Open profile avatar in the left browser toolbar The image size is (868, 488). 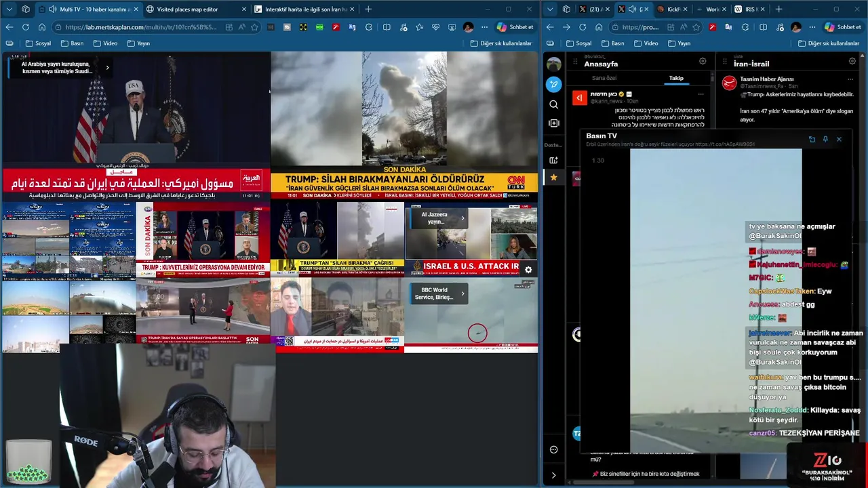[468, 27]
